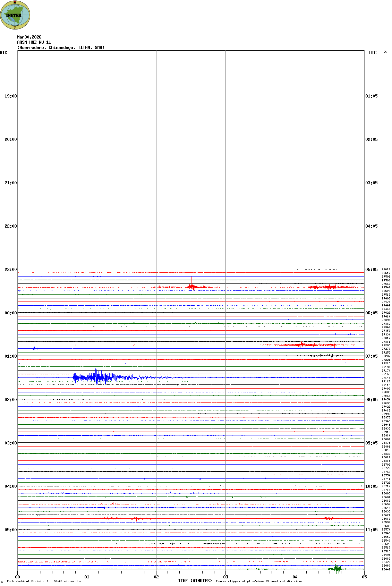Click the INETER logo at top left

coord(15,15)
